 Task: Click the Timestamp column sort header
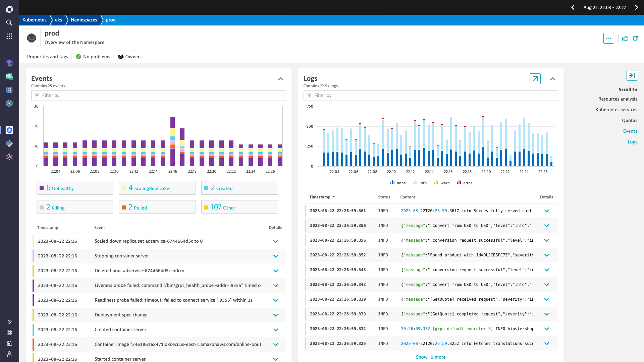pos(320,197)
